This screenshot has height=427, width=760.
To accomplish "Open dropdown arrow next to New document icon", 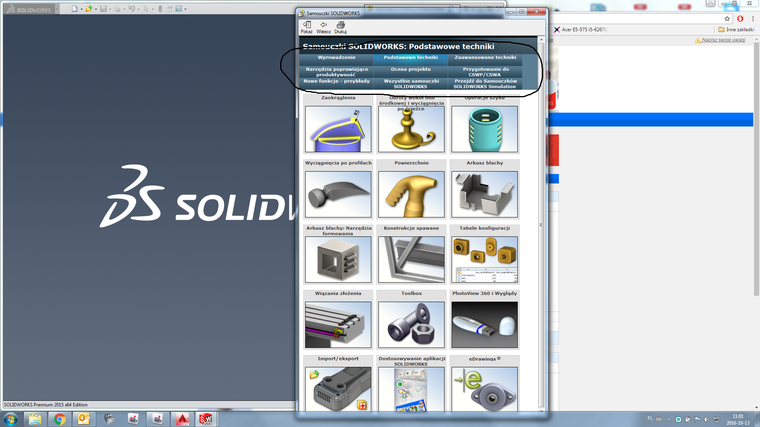I will (x=81, y=9).
